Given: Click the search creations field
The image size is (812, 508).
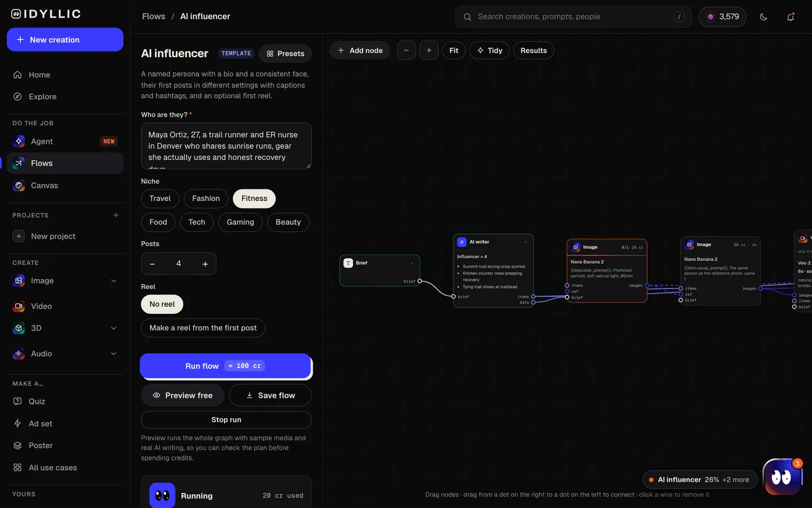Looking at the screenshot, I should (x=573, y=17).
